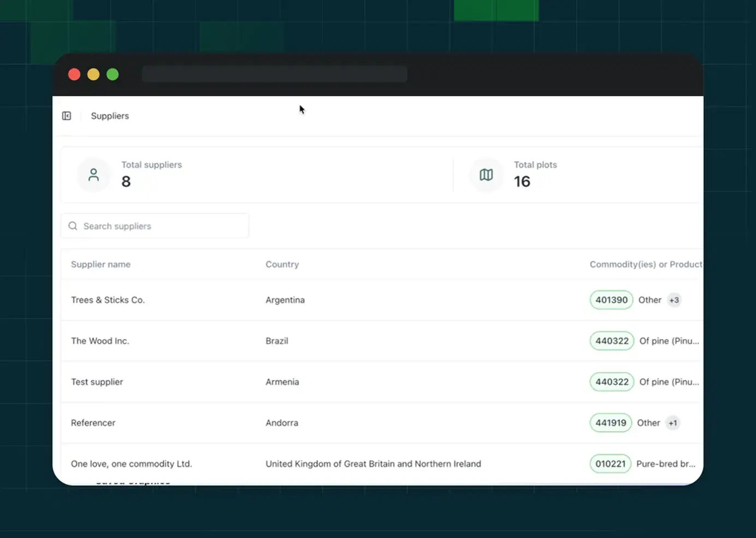The image size is (756, 538).
Task: Expand the +1 commodities for Referencer
Action: 672,423
